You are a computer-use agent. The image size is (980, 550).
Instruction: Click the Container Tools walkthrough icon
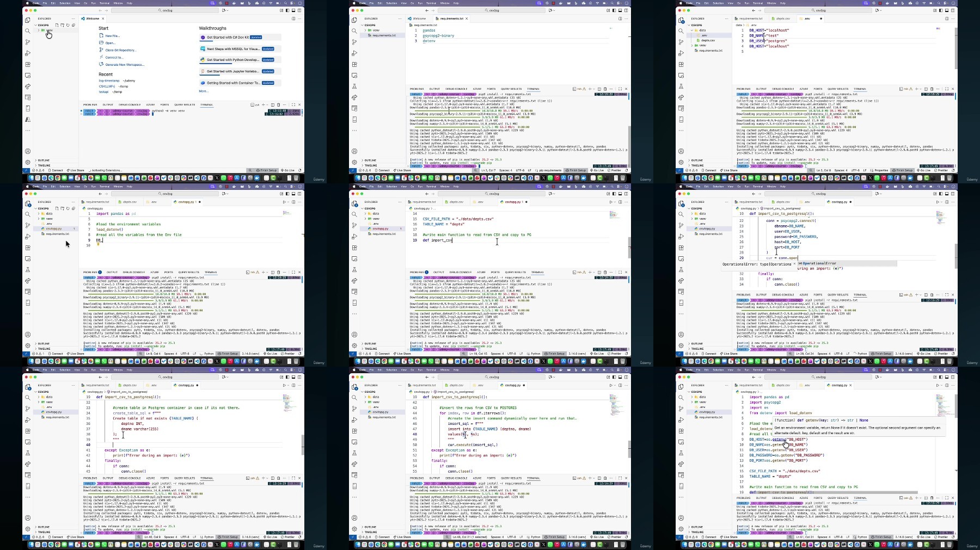pyautogui.click(x=203, y=83)
